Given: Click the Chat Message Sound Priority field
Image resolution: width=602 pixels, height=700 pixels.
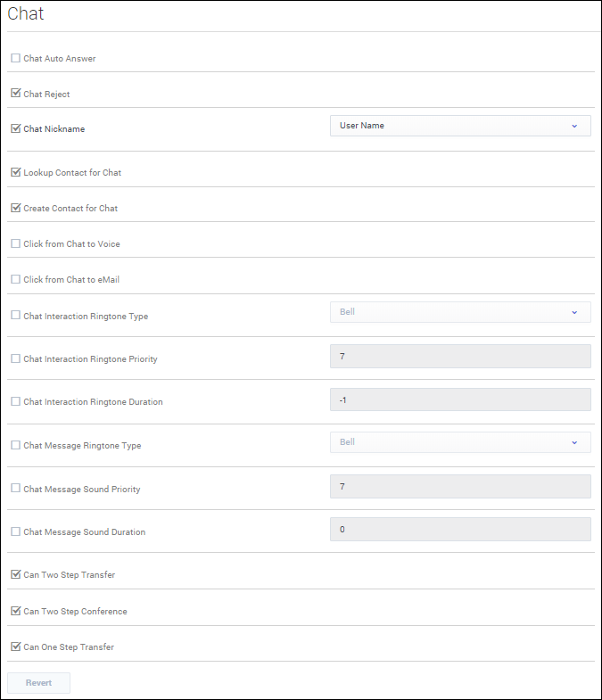Looking at the screenshot, I should pos(459,486).
